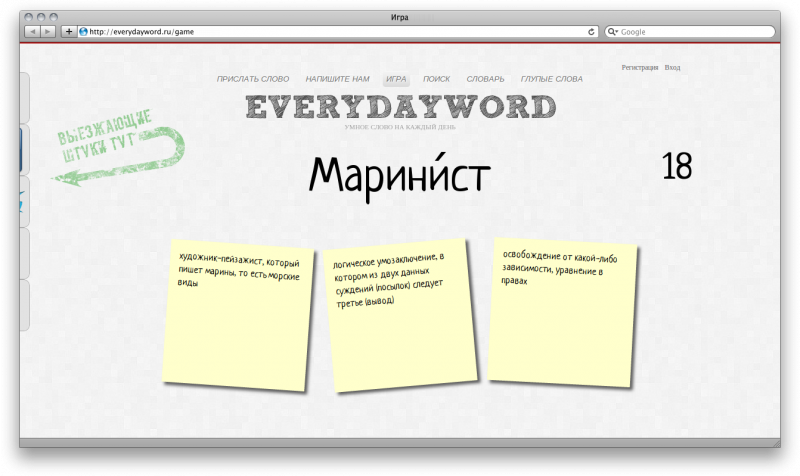800x476 pixels.
Task: Open the Google search magnifier dropdown
Action: pyautogui.click(x=612, y=32)
